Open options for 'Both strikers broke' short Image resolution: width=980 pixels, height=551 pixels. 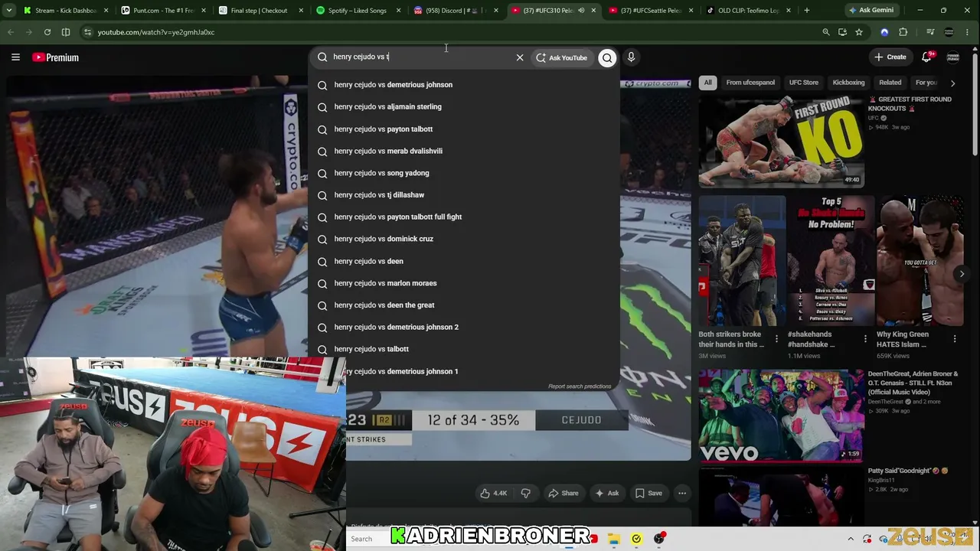click(x=776, y=339)
